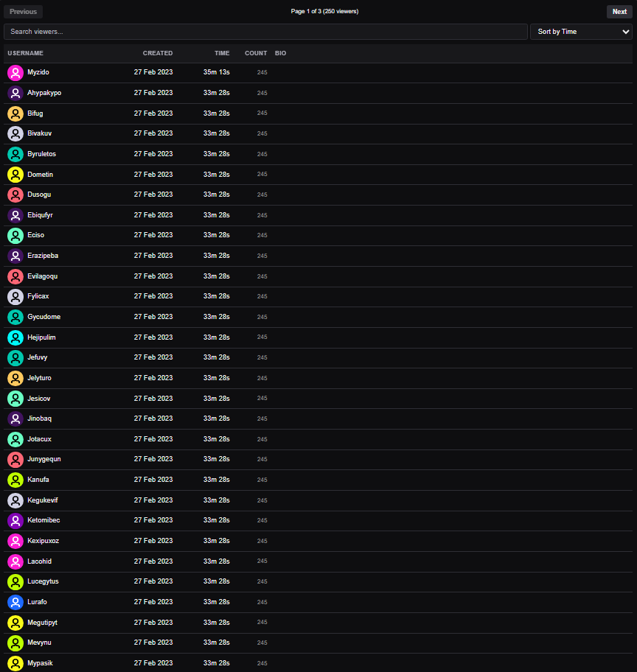Click the created date in Kanufa's row
The height and width of the screenshot is (672, 637).
[x=153, y=480]
